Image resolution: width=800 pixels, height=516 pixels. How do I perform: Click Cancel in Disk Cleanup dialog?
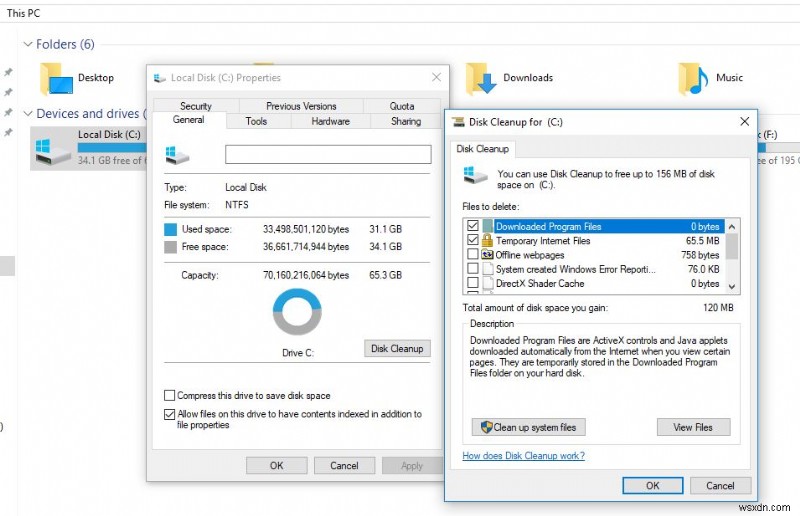720,485
